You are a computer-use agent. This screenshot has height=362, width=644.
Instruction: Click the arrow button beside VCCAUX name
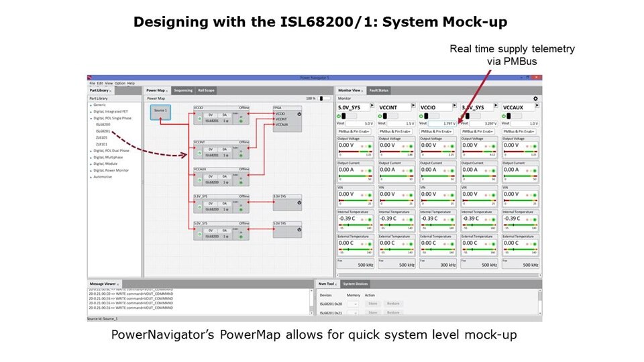click(x=537, y=106)
